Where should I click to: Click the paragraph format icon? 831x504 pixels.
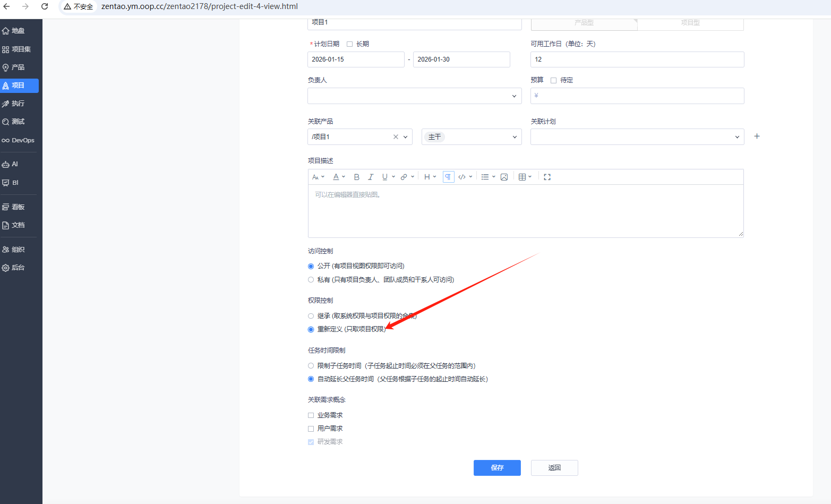click(448, 177)
